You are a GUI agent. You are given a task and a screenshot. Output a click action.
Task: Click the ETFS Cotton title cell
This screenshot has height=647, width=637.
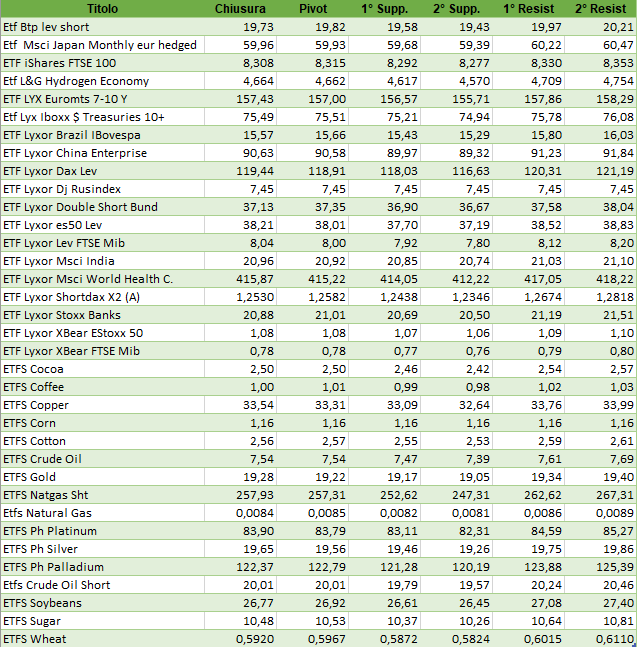coord(102,441)
